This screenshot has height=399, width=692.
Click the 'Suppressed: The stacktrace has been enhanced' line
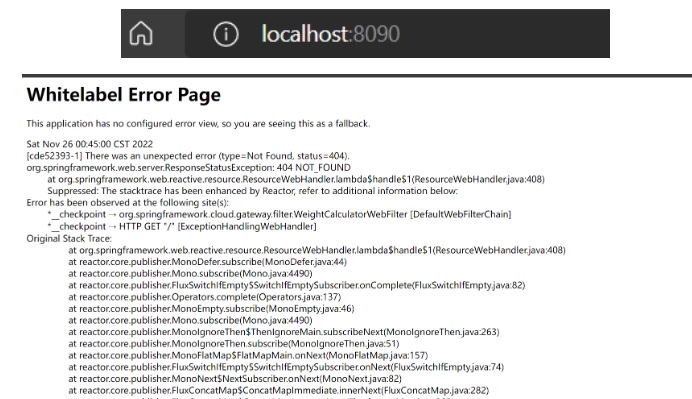pos(252,191)
